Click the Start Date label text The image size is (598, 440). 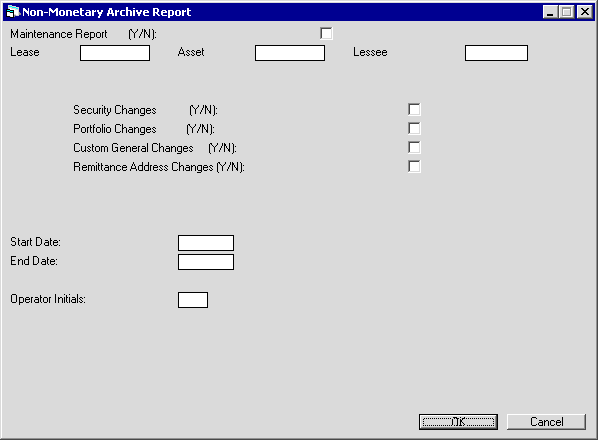pos(35,242)
